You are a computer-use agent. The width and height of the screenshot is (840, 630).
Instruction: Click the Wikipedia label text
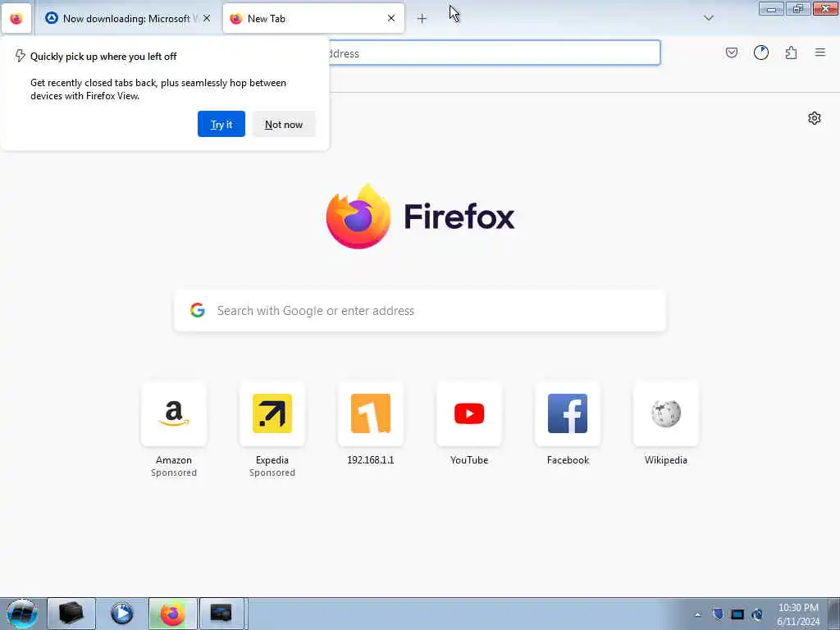point(666,460)
